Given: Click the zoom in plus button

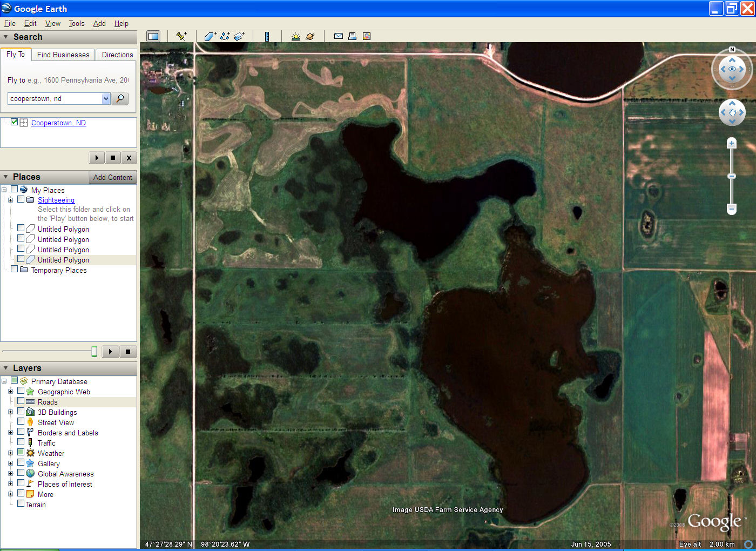Looking at the screenshot, I should [x=732, y=143].
